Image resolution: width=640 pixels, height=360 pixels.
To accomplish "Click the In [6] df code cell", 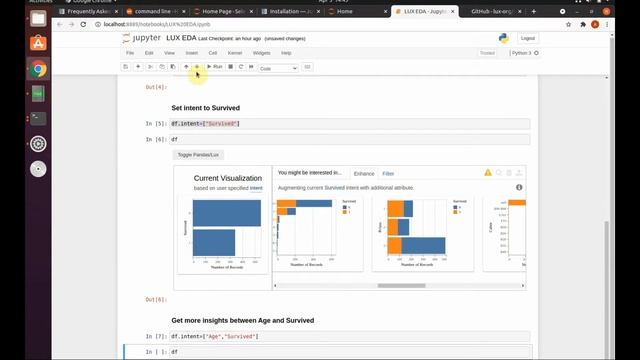I will 350,140.
